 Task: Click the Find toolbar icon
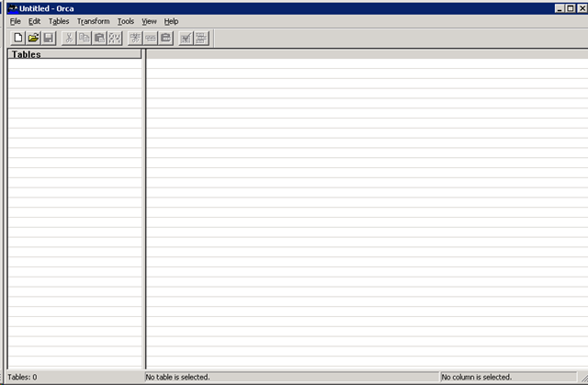[x=115, y=38]
